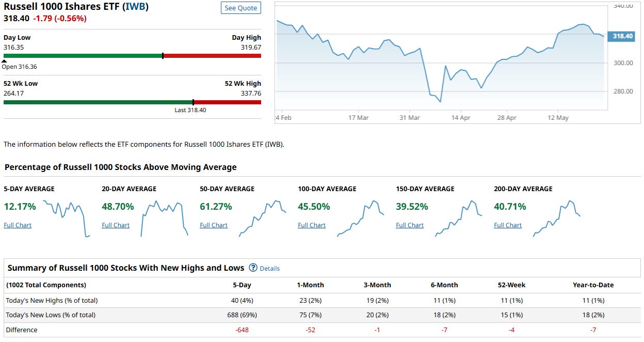Click the 52 Wk range bar Last marker
The height and width of the screenshot is (342, 644).
tap(193, 102)
